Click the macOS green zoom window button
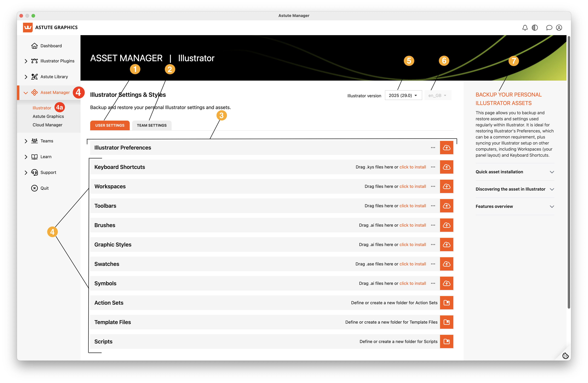Viewport: 588px width, 383px height. [33, 16]
